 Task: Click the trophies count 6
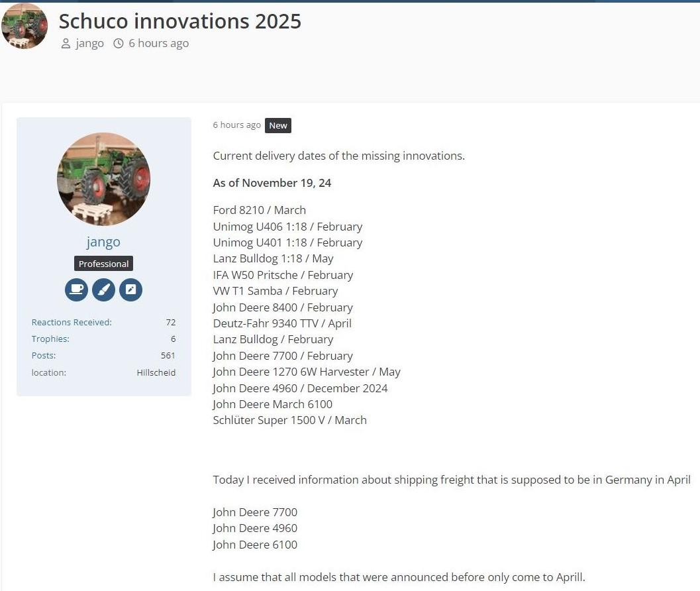(x=173, y=339)
